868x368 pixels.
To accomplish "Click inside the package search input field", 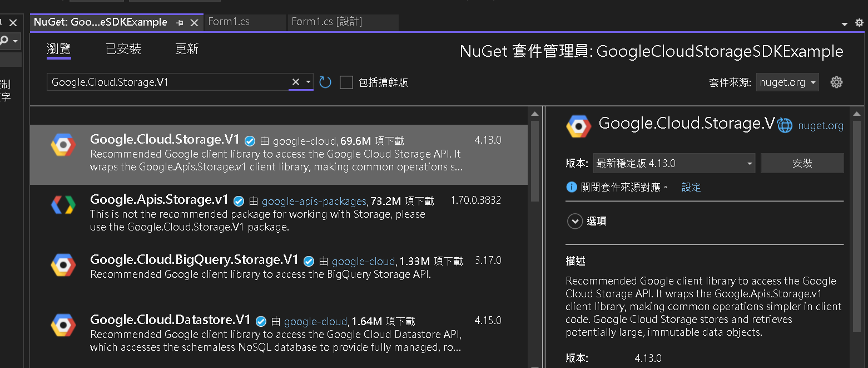I will point(167,82).
